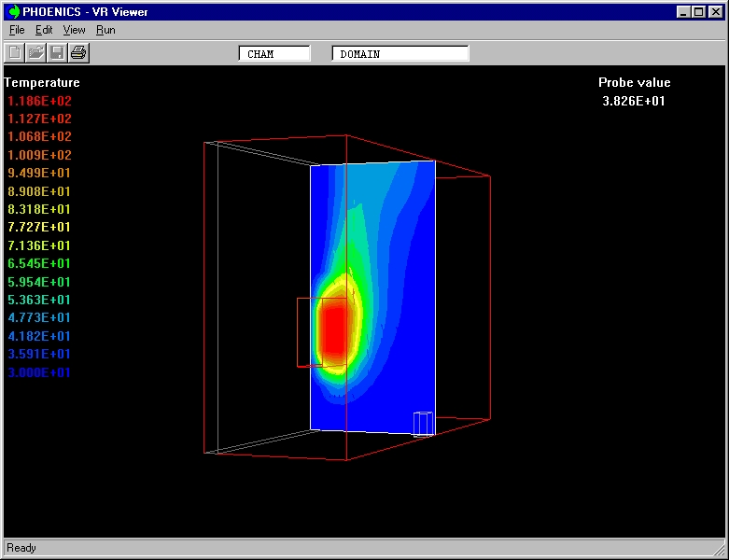Select the small white box object on floor
Image resolution: width=729 pixels, height=560 pixels.
424,423
